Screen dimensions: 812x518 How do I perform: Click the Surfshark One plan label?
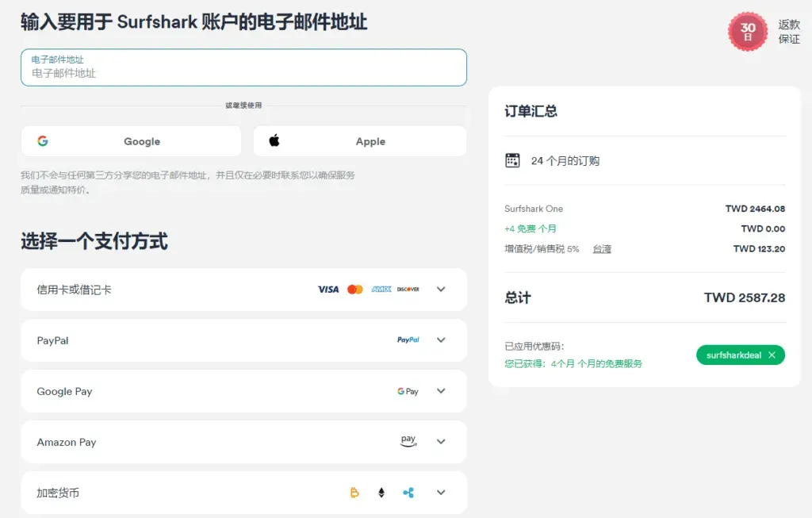[534, 209]
